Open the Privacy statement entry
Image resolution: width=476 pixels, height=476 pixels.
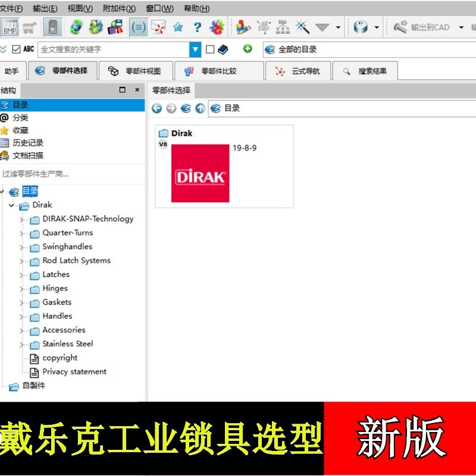(x=74, y=371)
